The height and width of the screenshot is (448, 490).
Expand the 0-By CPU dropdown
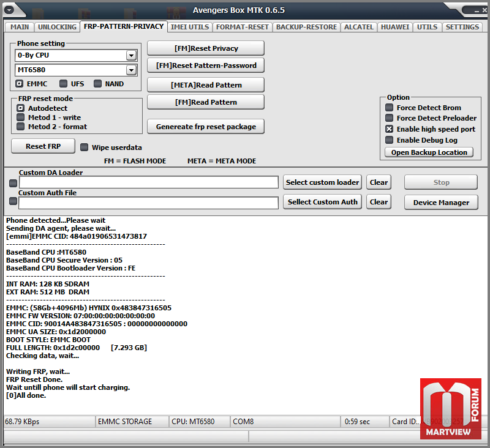click(x=131, y=56)
